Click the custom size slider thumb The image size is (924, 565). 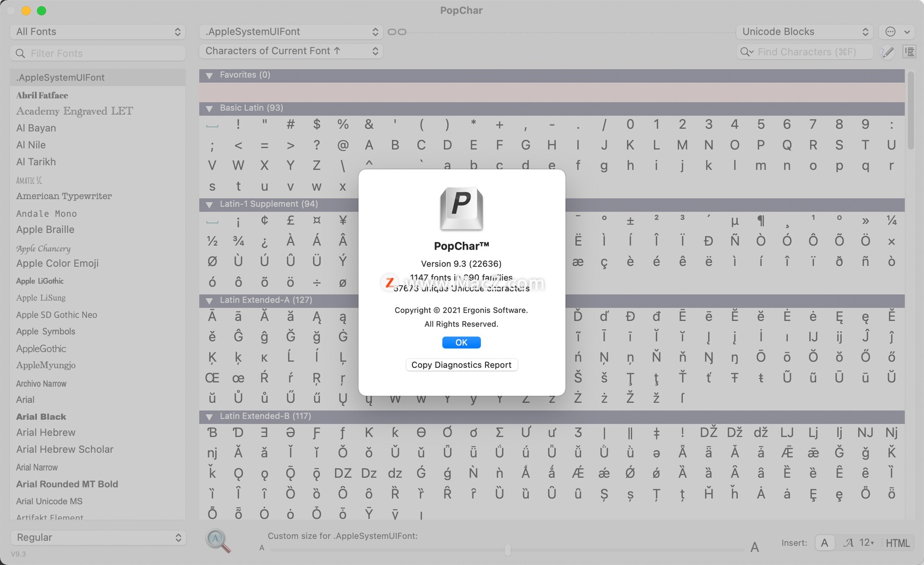click(508, 550)
